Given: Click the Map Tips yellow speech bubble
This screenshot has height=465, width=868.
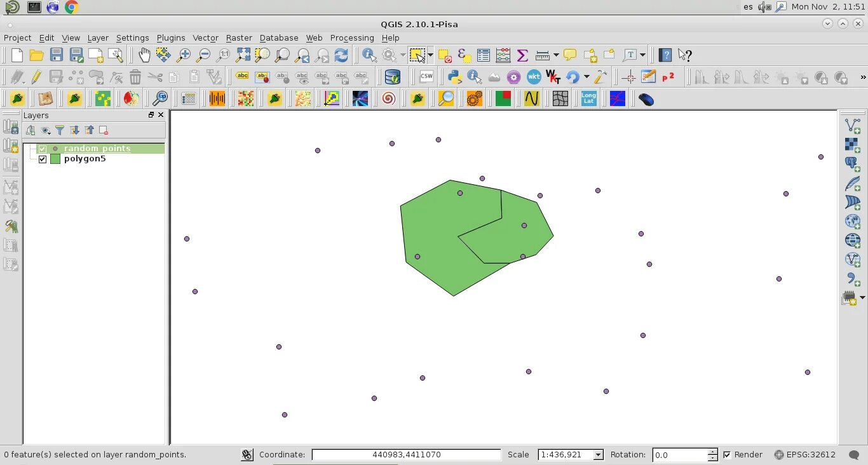Looking at the screenshot, I should 570,55.
